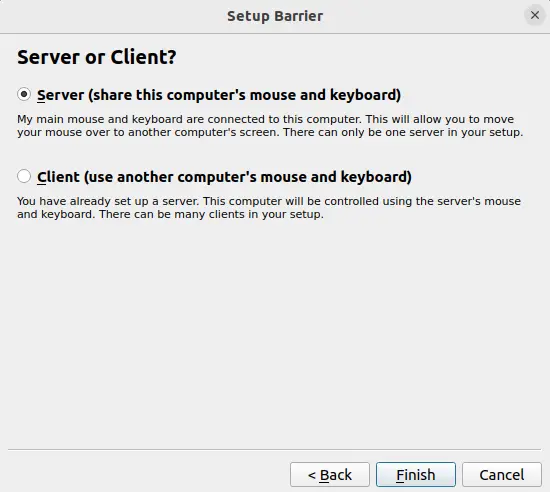Screen dimensions: 550x492
Task: Choose the Client radio button
Action: (24, 176)
